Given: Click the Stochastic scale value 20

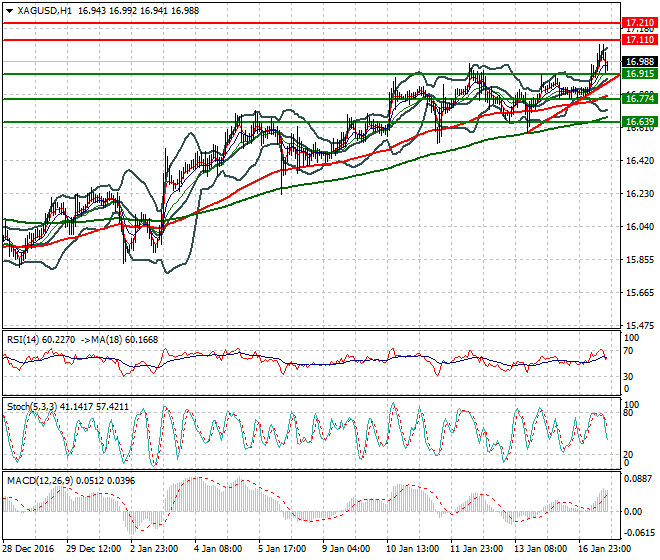Looking at the screenshot, I should (628, 455).
